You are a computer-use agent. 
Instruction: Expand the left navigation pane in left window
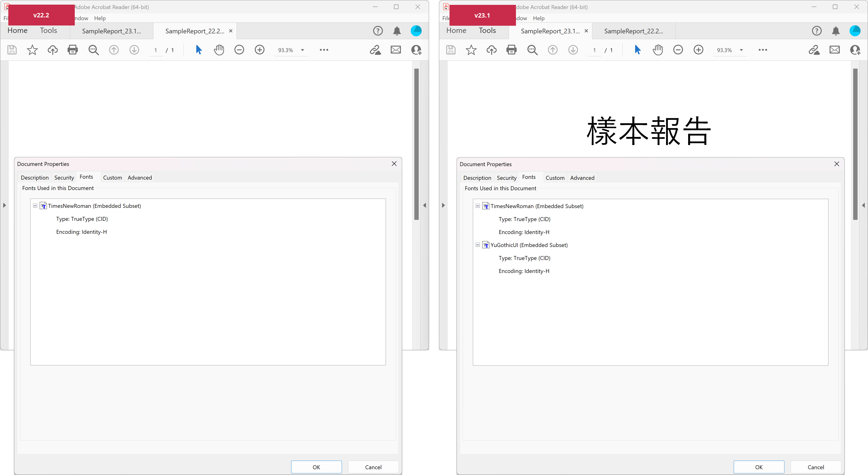(4, 206)
